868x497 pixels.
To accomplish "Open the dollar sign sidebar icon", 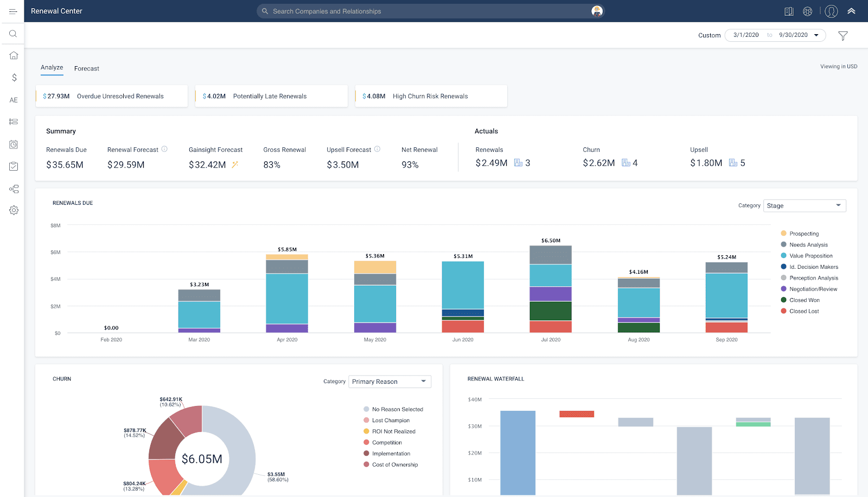I will [14, 78].
